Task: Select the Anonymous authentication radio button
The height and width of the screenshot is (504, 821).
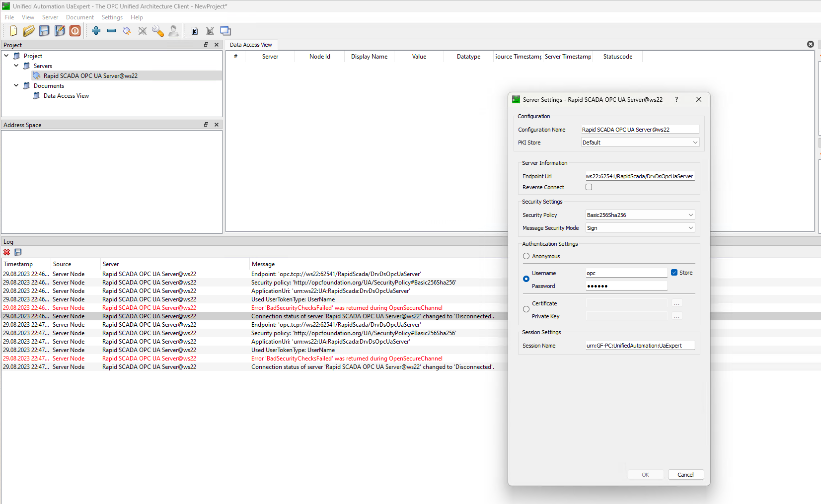Action: click(526, 256)
